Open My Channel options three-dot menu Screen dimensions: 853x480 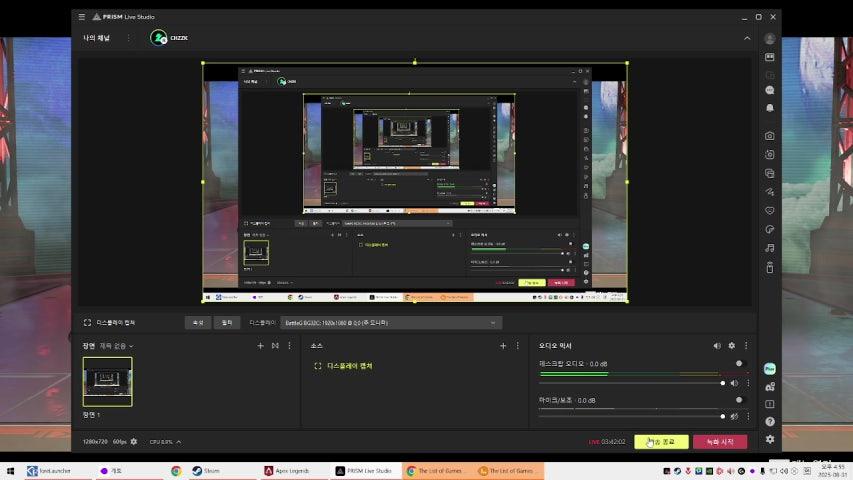click(x=128, y=38)
